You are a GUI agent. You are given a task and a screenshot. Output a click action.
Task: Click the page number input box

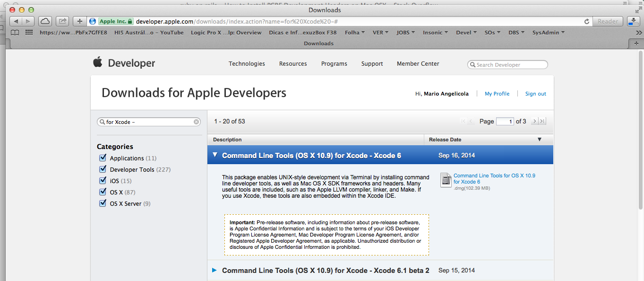[x=505, y=122]
